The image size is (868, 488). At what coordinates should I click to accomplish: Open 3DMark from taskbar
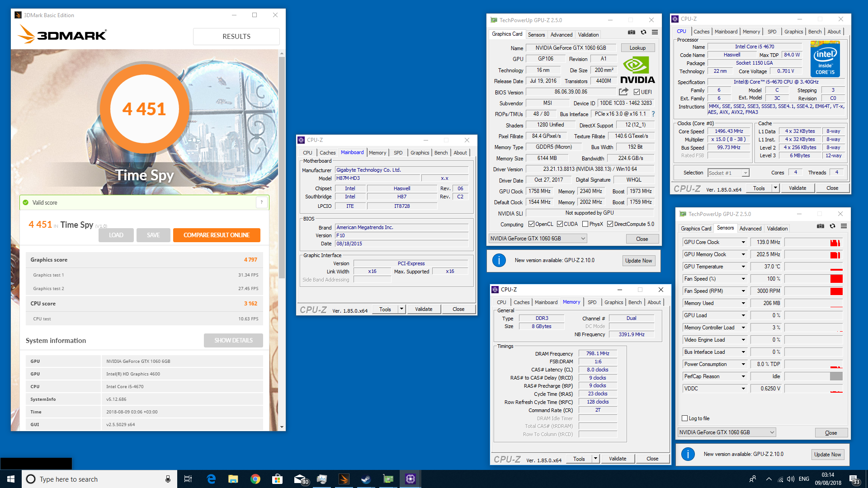coord(344,479)
